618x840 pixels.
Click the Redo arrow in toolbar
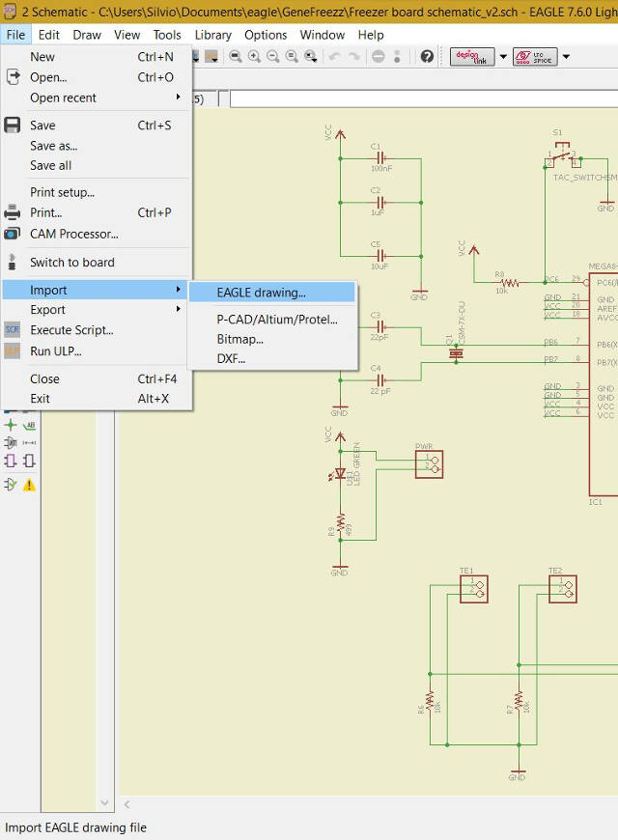[353, 56]
